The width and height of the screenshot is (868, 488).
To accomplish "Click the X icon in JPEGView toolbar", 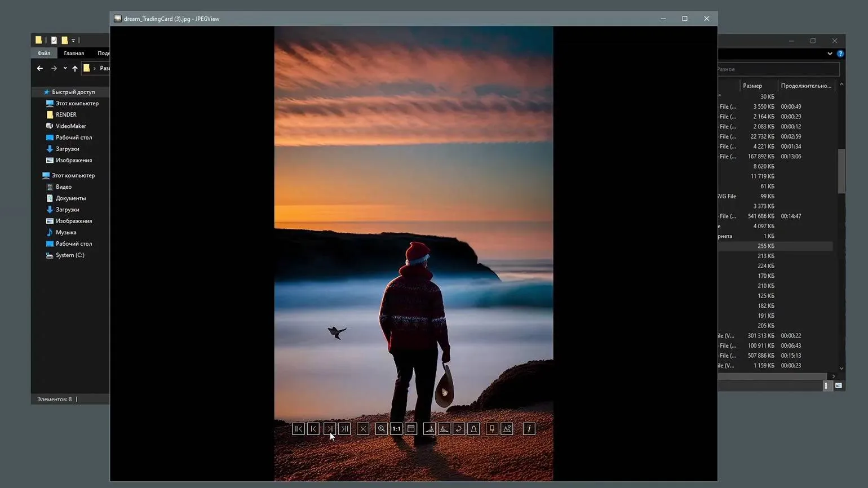I will tap(363, 429).
